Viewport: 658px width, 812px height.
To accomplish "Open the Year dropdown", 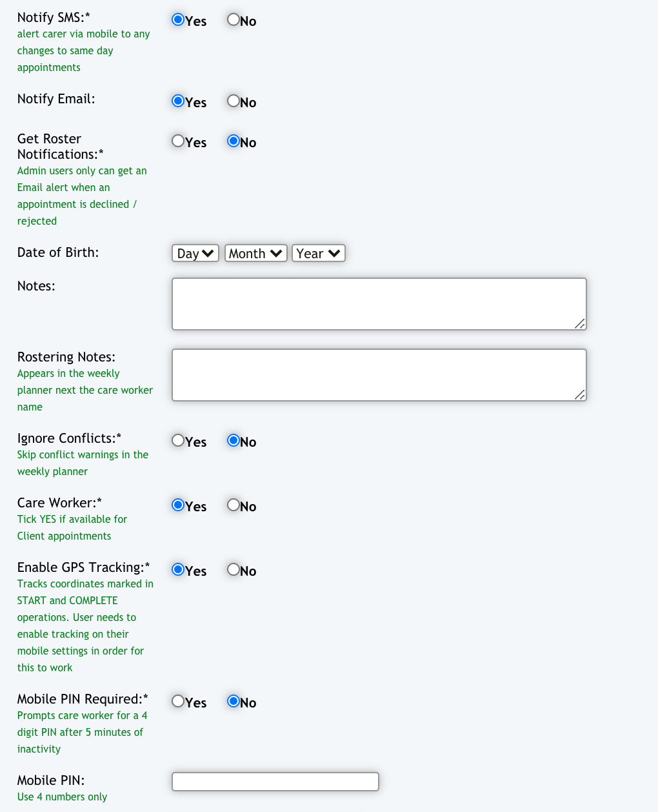I will pyautogui.click(x=318, y=253).
